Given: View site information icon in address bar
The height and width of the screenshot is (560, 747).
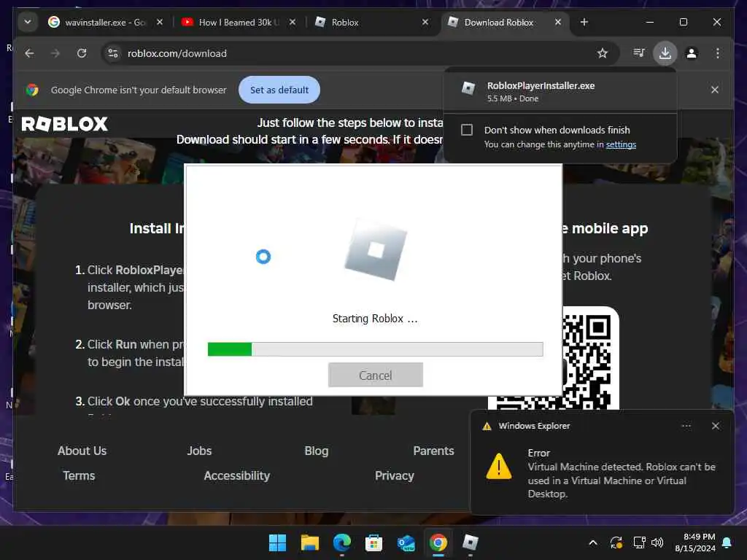Looking at the screenshot, I should (113, 53).
